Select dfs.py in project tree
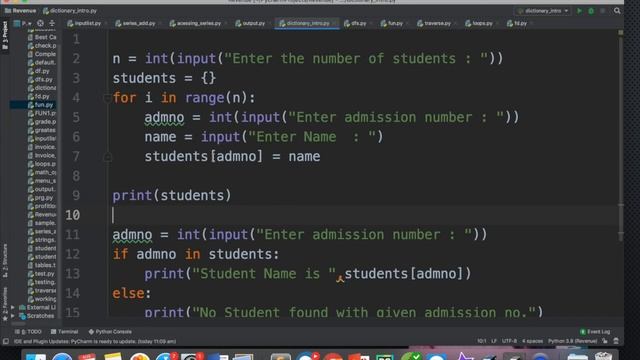Viewport: 640px width, 360px height. [40, 79]
